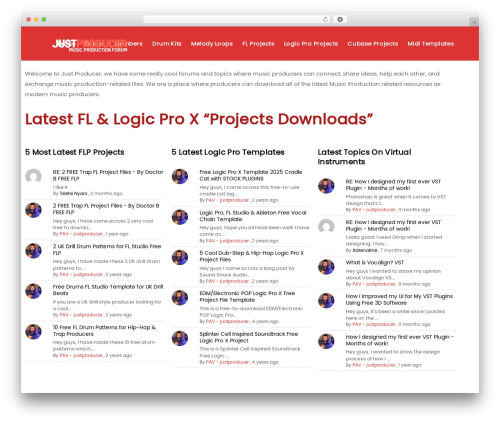Viewport: 500px width, 423px height.
Task: Click the 5 Most Latest FLP Projects heading
Action: point(75,152)
